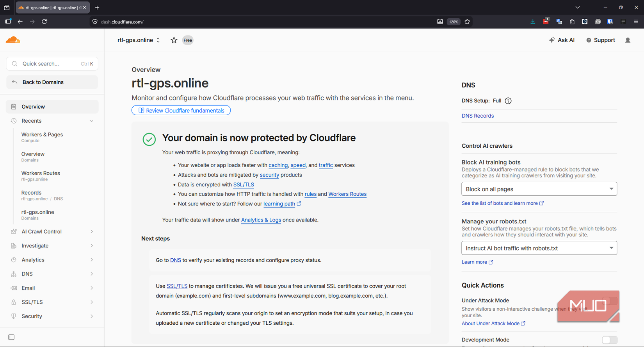Collapse the sidebar using bottom panel icon

click(11, 337)
